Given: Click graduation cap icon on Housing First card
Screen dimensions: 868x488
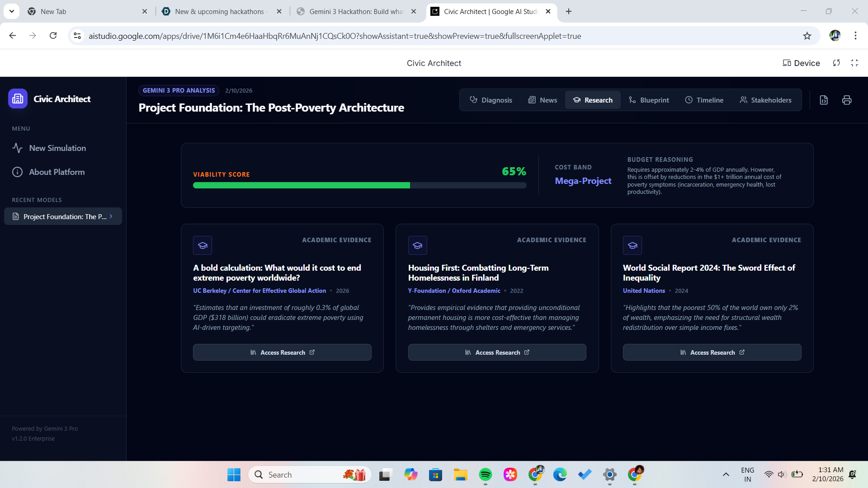Looking at the screenshot, I should click(417, 245).
